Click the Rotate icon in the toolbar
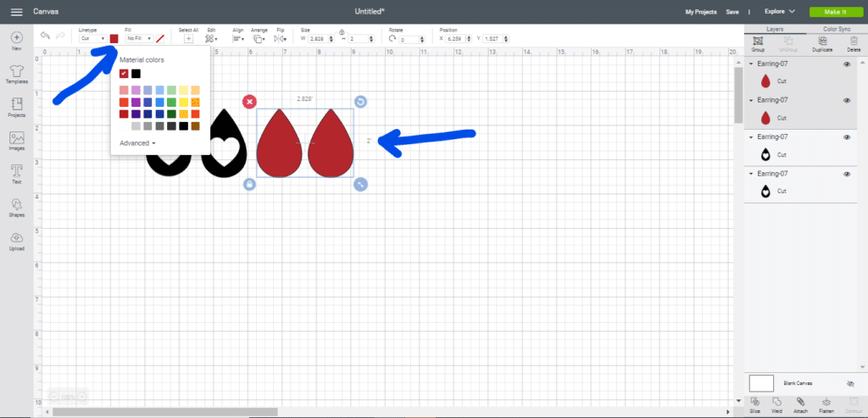The width and height of the screenshot is (868, 418). [392, 39]
